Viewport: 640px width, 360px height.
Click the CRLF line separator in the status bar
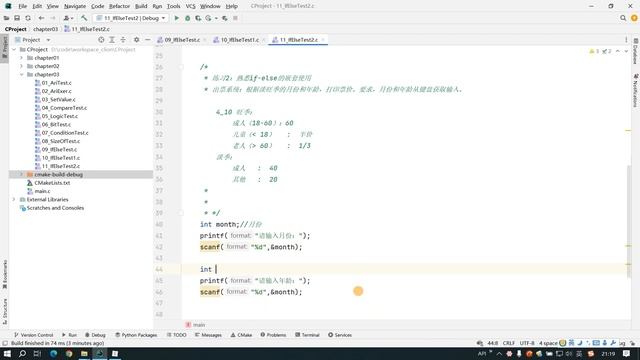point(509,343)
